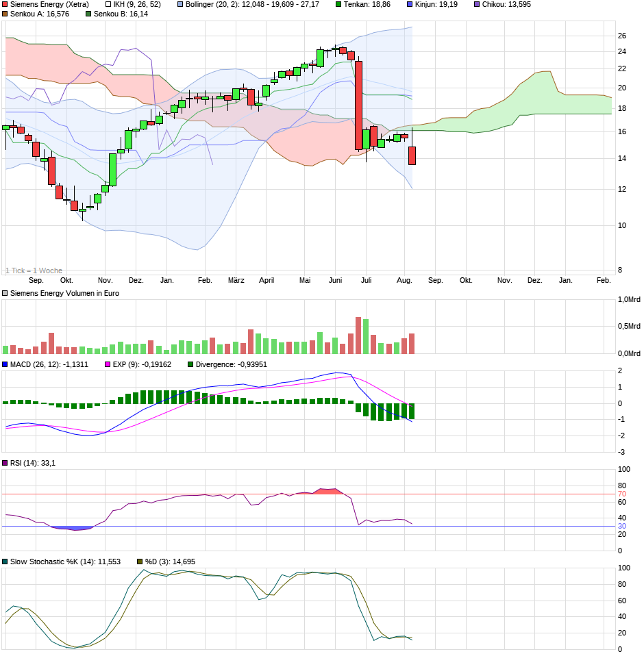The width and height of the screenshot is (644, 656).
Task: Toggle the Siemens Energy Volumen legend marker
Action: (x=6, y=292)
